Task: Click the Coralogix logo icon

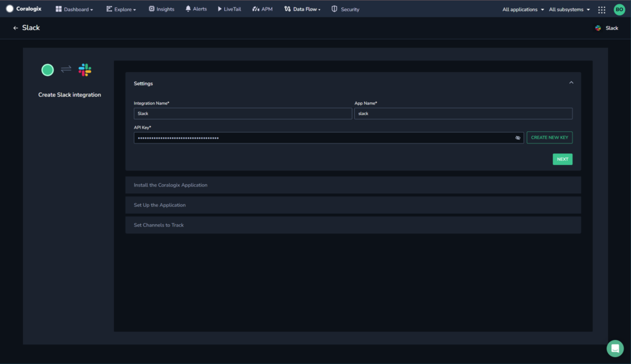Action: [10, 9]
